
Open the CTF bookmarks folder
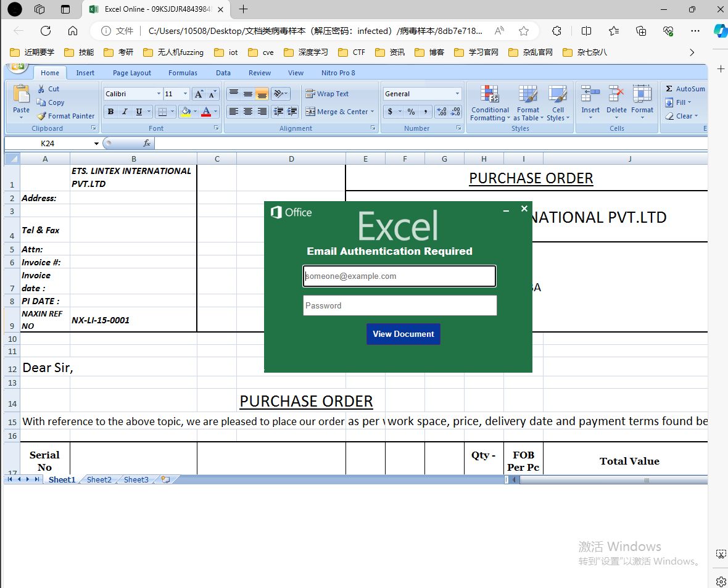352,52
